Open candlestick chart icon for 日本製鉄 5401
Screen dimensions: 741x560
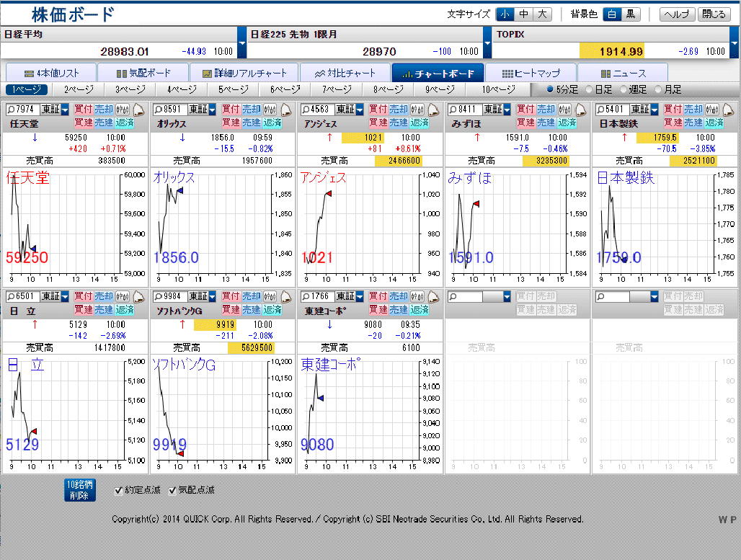click(x=712, y=110)
